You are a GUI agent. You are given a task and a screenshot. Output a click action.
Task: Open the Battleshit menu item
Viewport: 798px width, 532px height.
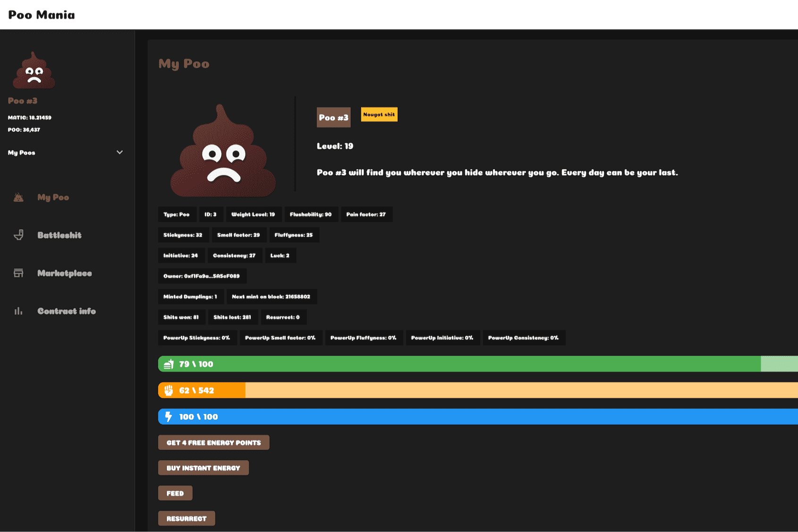pos(59,235)
